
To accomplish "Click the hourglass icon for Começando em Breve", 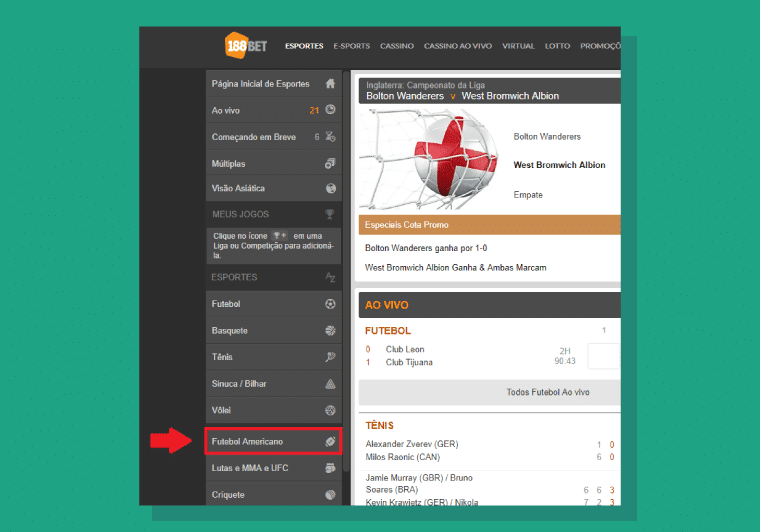I will click(330, 137).
